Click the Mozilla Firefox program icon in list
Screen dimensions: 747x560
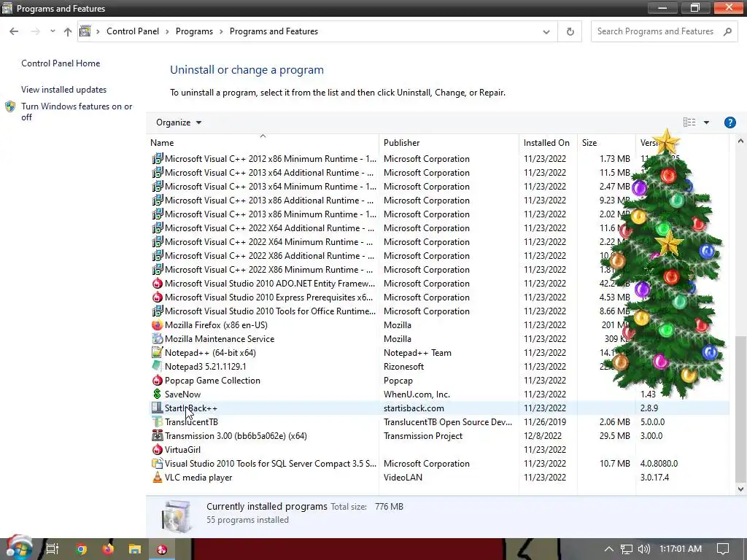pyautogui.click(x=157, y=325)
